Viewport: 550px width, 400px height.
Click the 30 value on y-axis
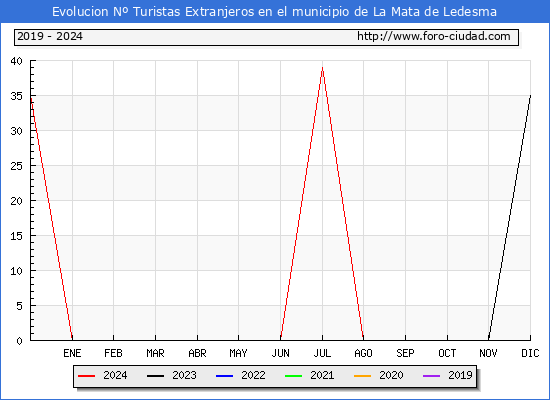tap(16, 131)
